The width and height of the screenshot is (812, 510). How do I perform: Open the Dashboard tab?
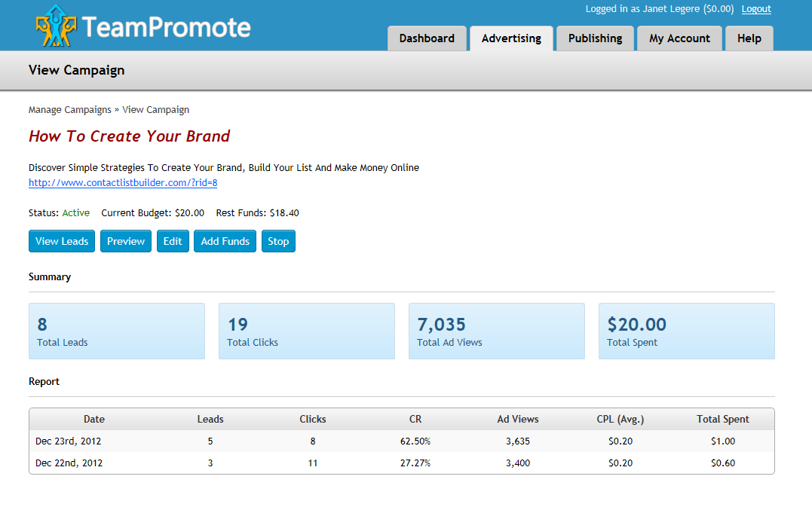point(427,38)
